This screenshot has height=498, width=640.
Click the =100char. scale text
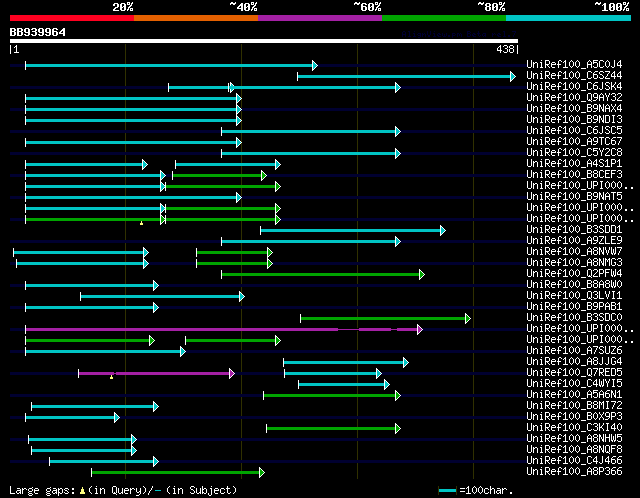click(486, 490)
